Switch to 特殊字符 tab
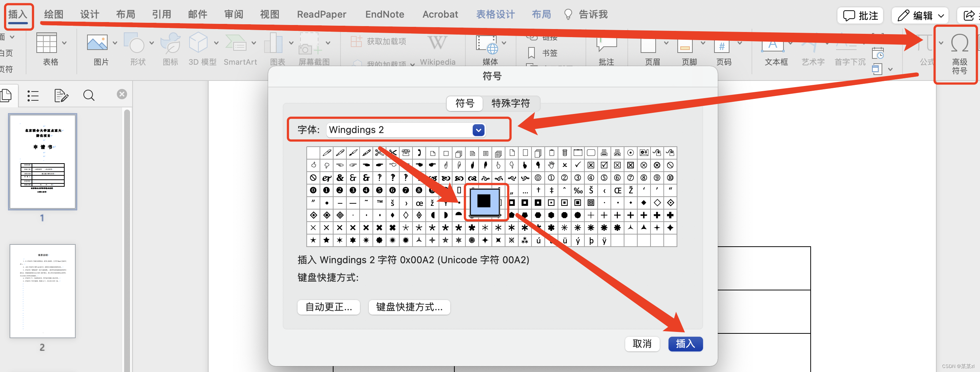 point(511,103)
